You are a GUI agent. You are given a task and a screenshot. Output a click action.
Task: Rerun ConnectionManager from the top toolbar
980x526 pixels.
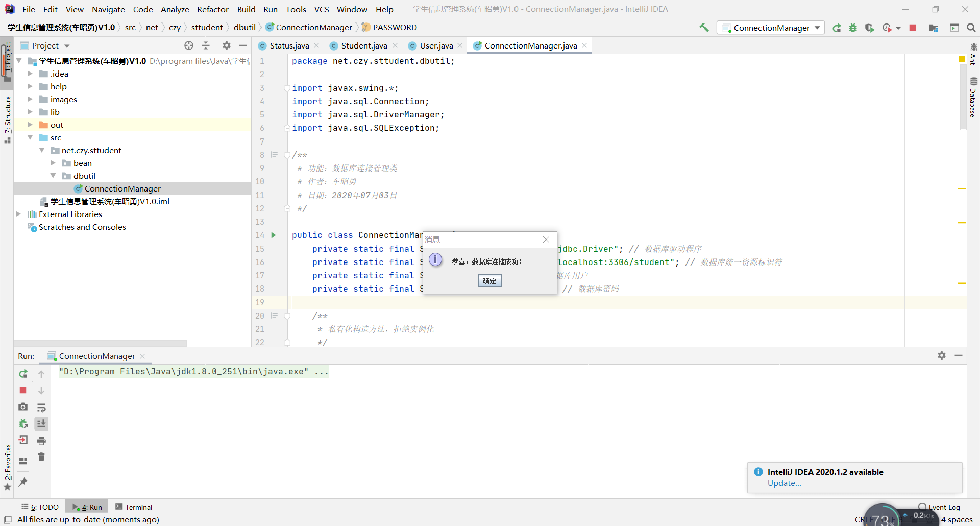[837, 28]
